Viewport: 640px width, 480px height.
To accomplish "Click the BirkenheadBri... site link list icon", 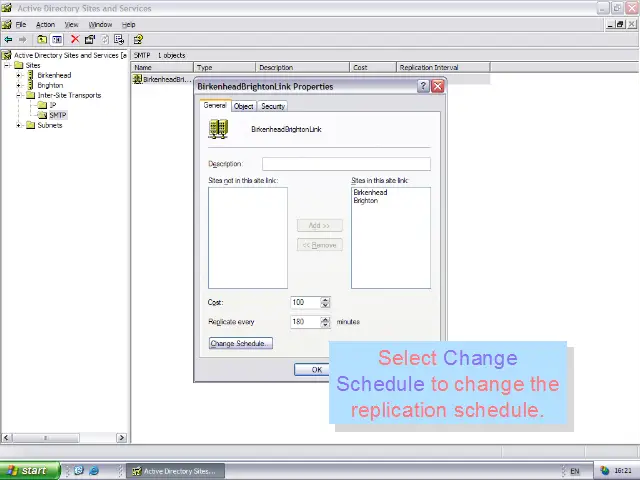I will point(138,79).
